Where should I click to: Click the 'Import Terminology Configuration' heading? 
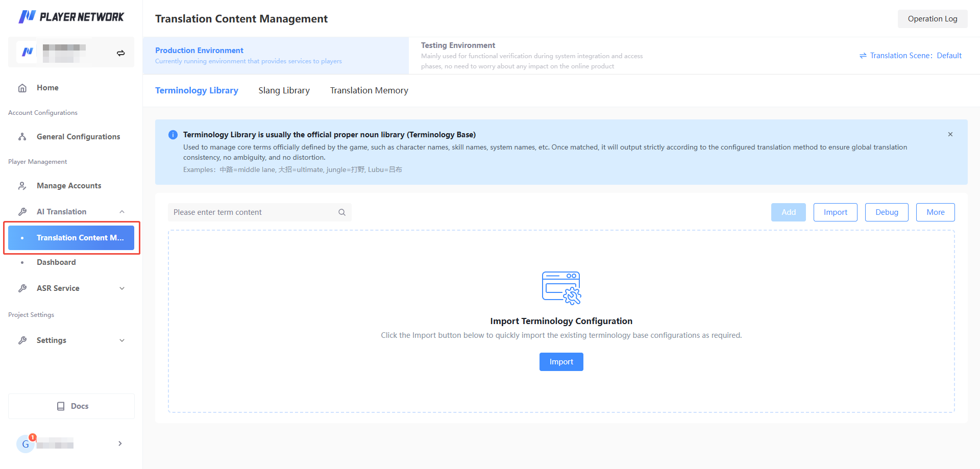click(561, 321)
